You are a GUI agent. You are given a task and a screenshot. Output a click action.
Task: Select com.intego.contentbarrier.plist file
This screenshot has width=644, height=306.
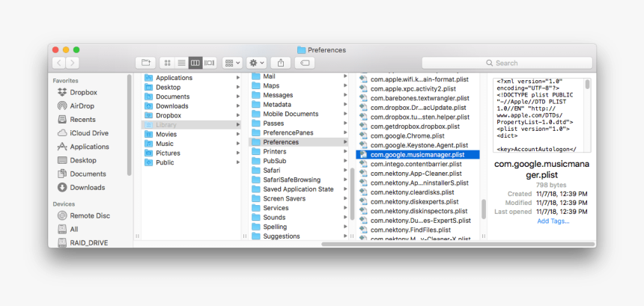click(418, 164)
